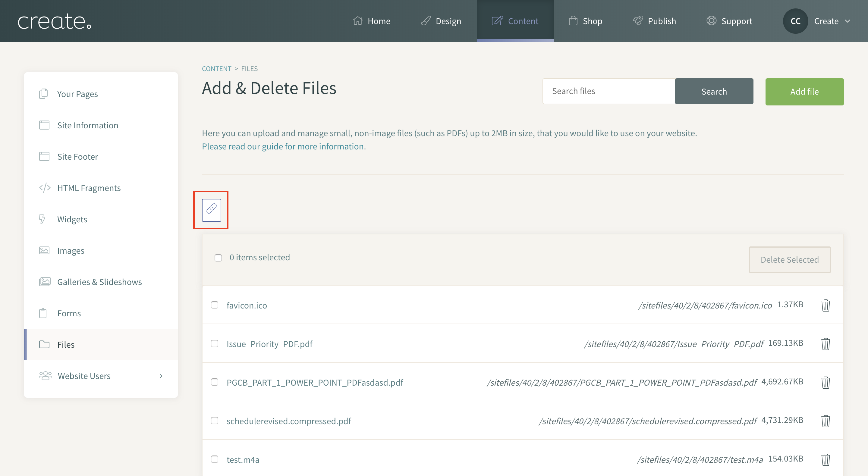The height and width of the screenshot is (476, 868).
Task: Select the test.m4a checkbox
Action: click(x=214, y=459)
